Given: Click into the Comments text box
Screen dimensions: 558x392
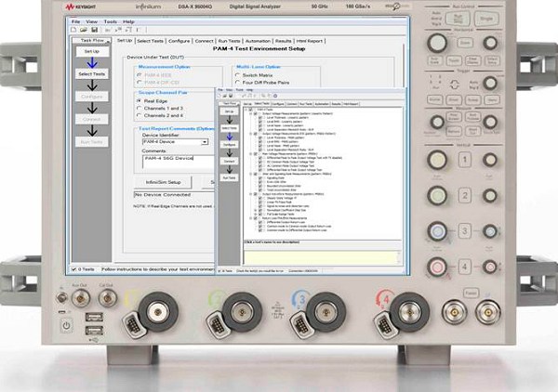Looking at the screenshot, I should click(179, 162).
